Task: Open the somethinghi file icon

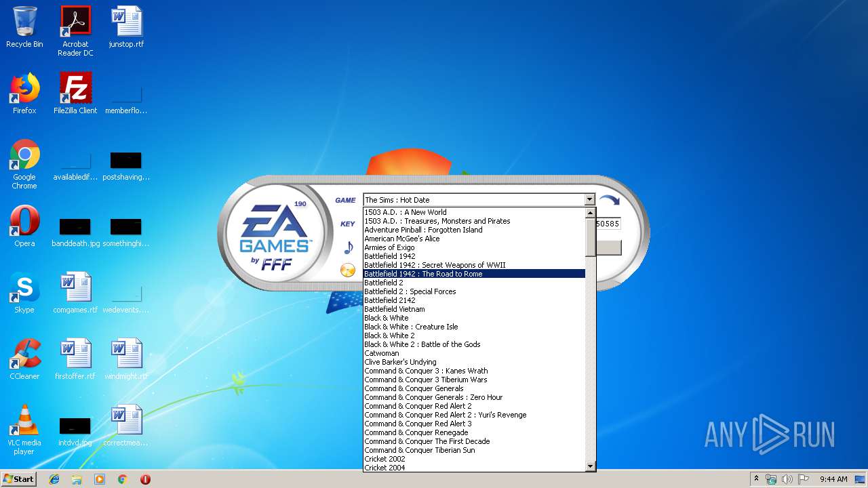Action: pos(126,231)
